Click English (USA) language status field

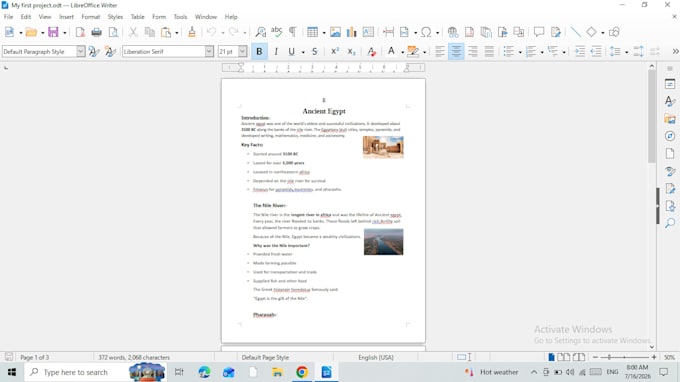point(376,357)
